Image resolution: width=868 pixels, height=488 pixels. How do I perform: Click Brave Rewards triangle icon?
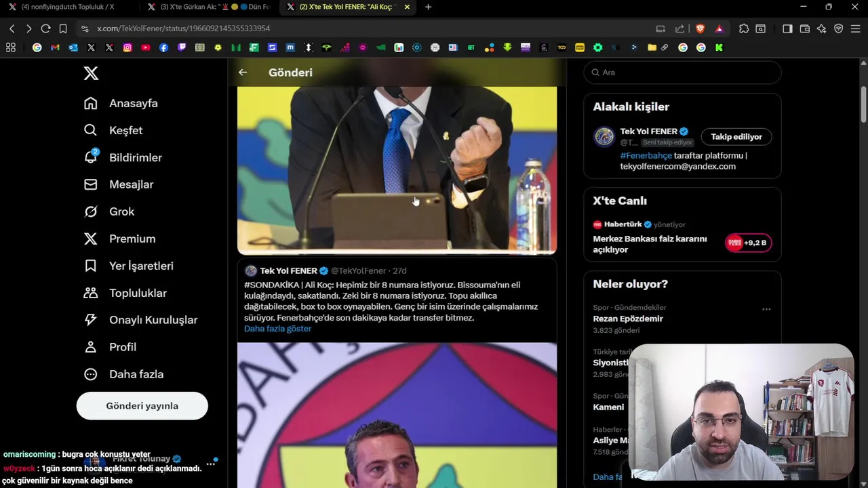click(719, 28)
